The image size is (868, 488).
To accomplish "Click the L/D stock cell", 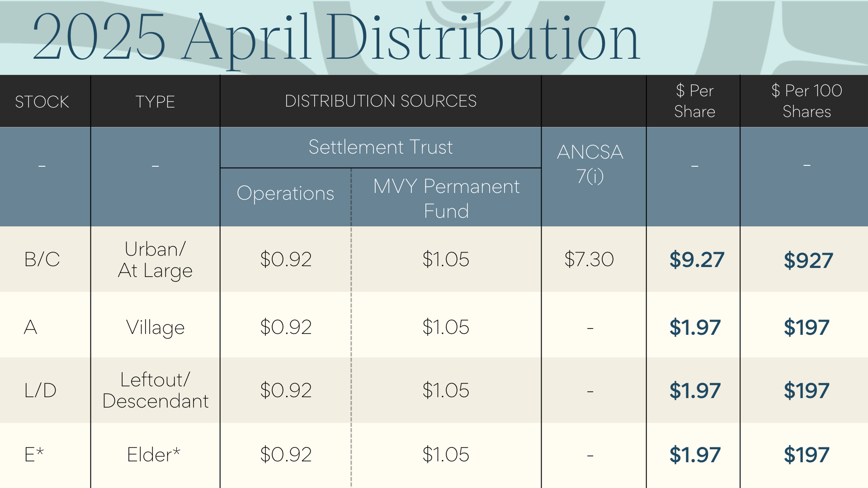I will click(40, 390).
